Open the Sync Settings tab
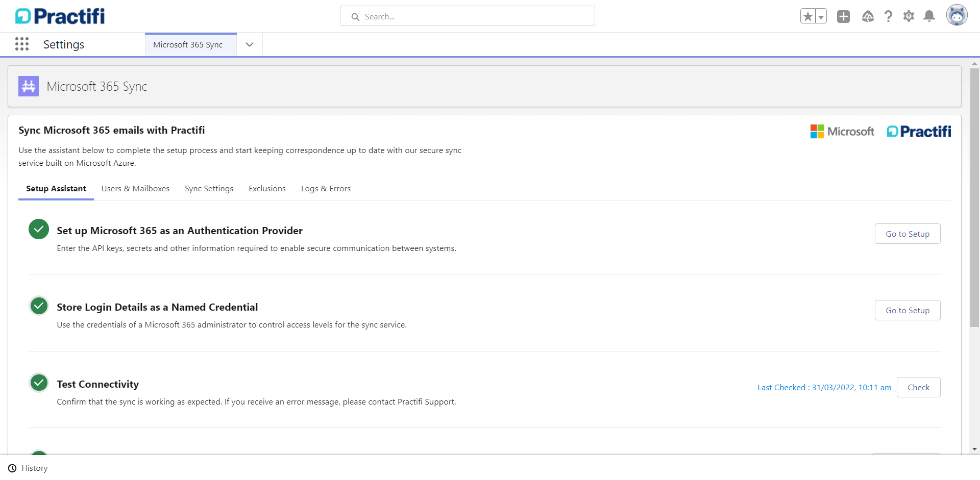The image size is (980, 480). (209, 189)
